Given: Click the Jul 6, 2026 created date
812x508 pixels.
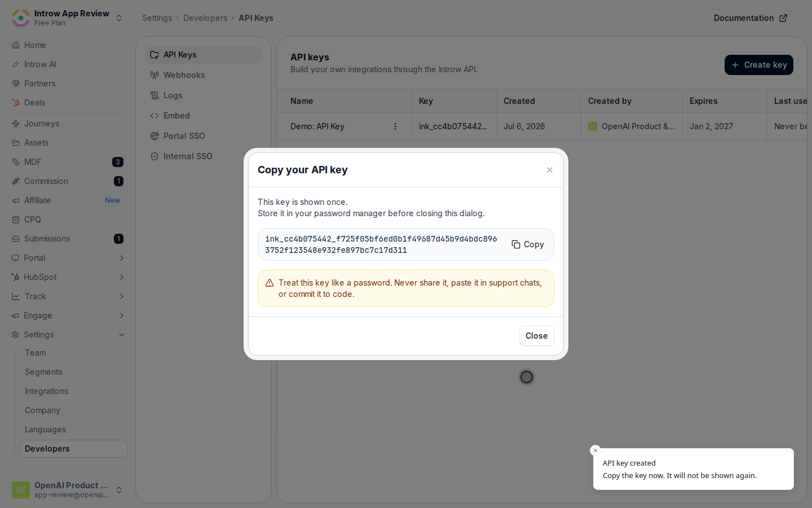Looking at the screenshot, I should coord(524,126).
